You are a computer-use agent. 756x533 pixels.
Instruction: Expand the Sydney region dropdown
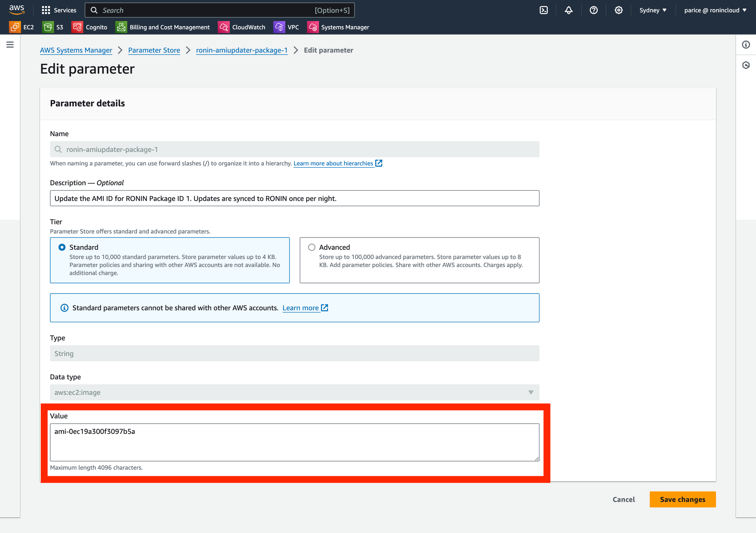pyautogui.click(x=653, y=10)
